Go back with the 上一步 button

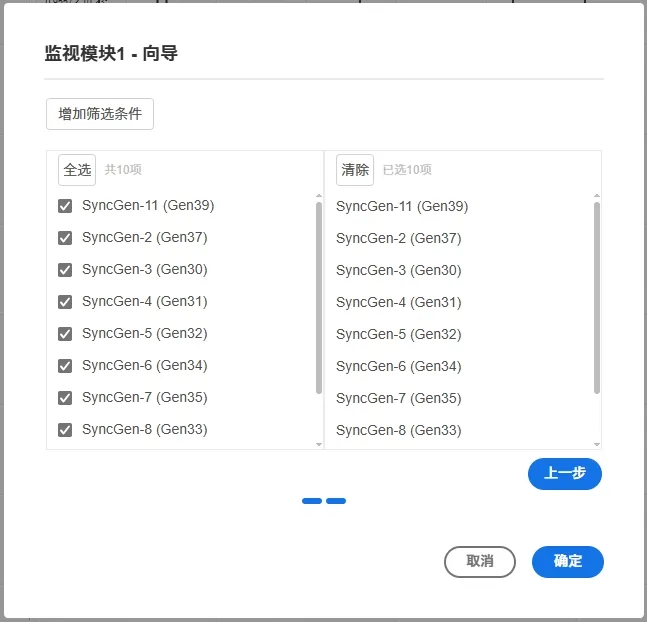tap(564, 473)
